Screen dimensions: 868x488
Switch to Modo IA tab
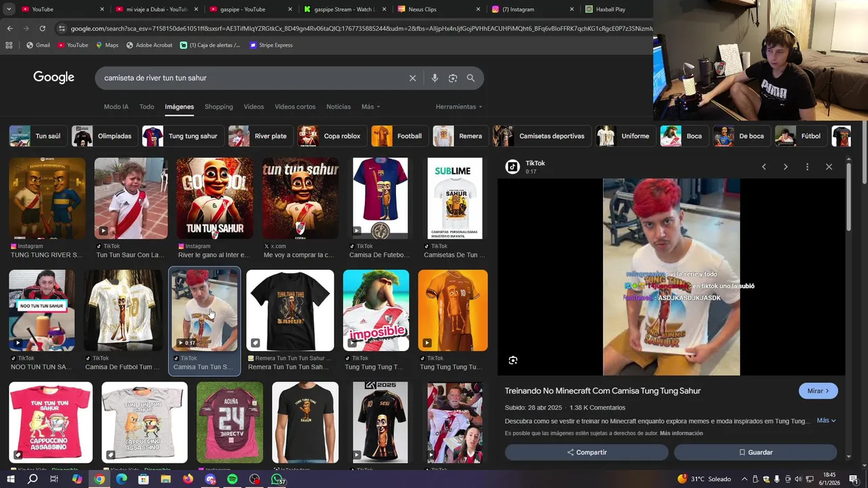[x=116, y=106]
